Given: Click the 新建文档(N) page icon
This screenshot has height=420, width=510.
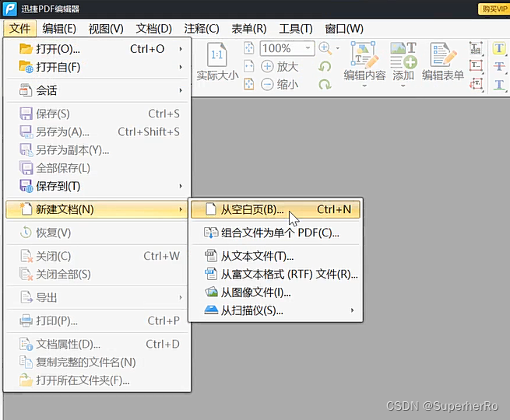Looking at the screenshot, I should pos(26,209).
